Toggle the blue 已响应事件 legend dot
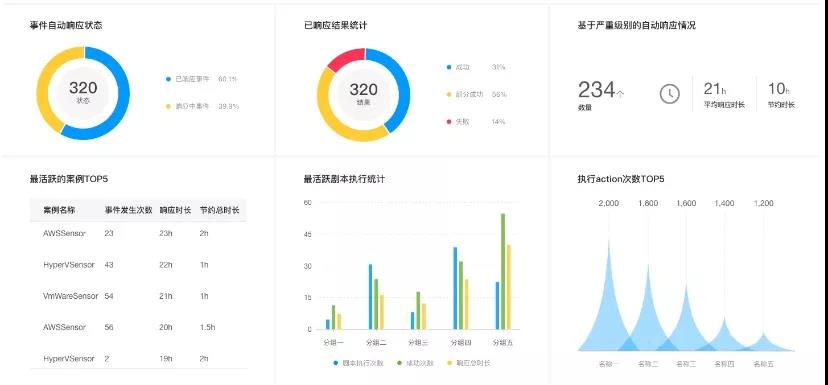Viewport: 828px width, 385px height. 168,79
